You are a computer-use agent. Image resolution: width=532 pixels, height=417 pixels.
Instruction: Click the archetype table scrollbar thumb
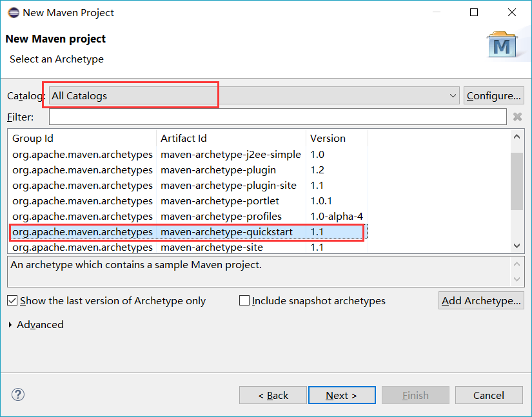(517, 181)
